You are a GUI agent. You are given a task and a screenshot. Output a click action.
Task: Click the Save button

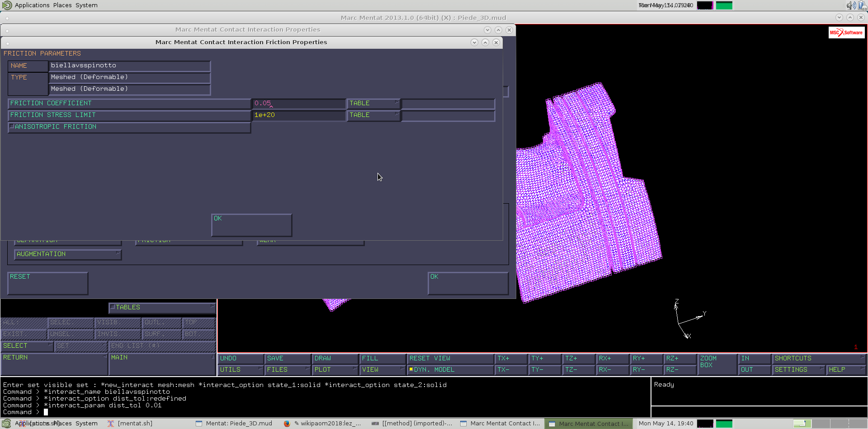coord(288,359)
